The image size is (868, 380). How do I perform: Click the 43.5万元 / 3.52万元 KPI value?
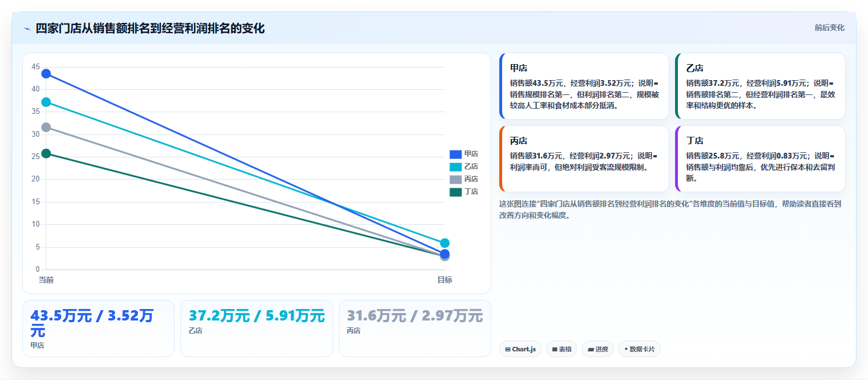[x=92, y=323]
